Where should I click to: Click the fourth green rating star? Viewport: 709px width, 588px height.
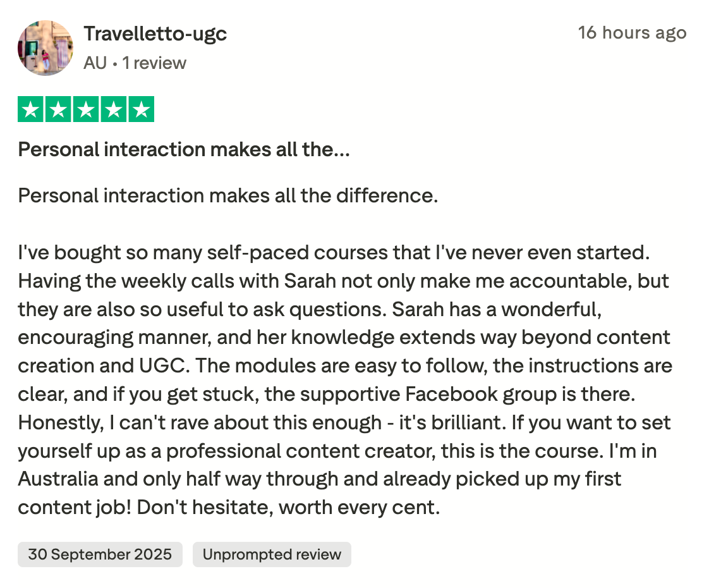click(114, 109)
